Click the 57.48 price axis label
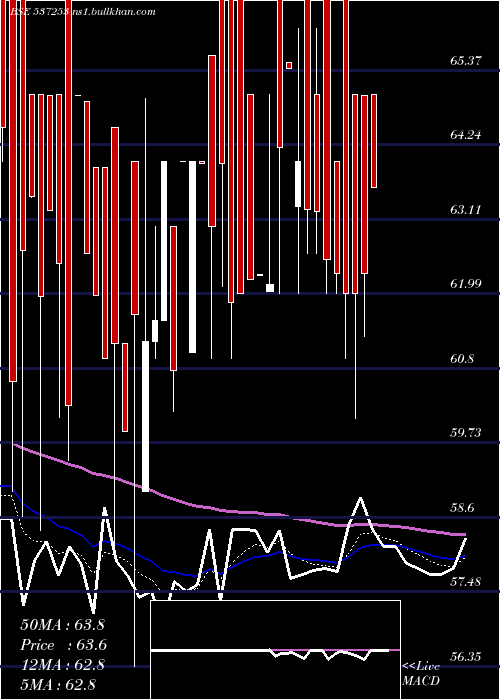This screenshot has width=500, height=700. pyautogui.click(x=466, y=581)
